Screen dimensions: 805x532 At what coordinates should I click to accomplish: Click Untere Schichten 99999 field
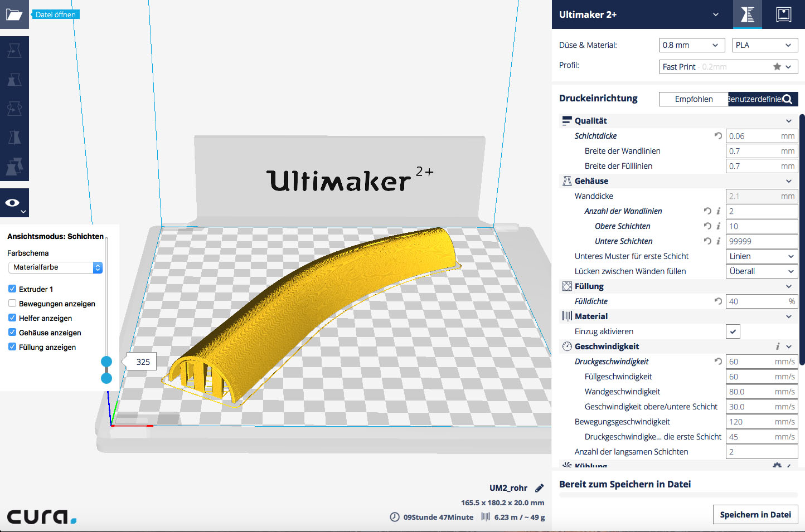[x=762, y=241]
